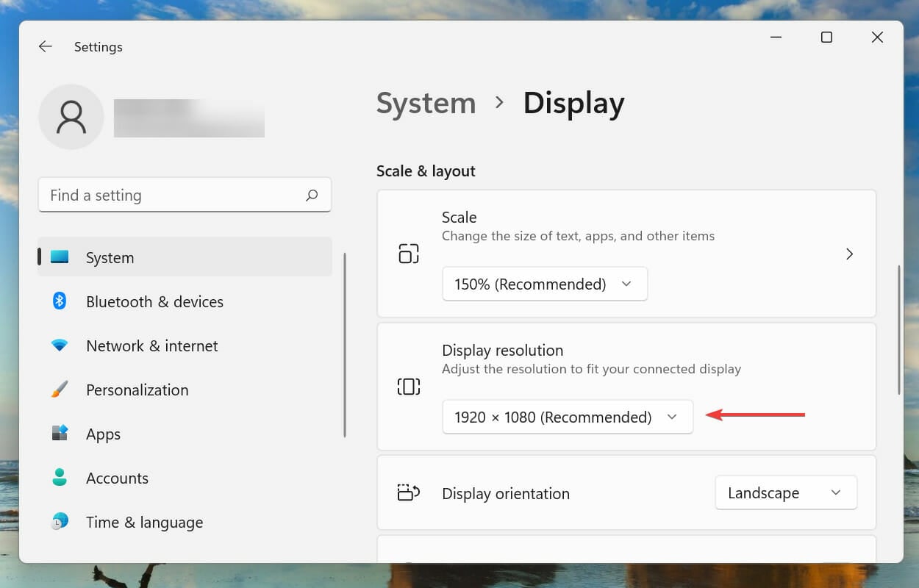Image resolution: width=919 pixels, height=588 pixels.
Task: Click the Personalization paintbrush icon
Action: click(x=60, y=390)
